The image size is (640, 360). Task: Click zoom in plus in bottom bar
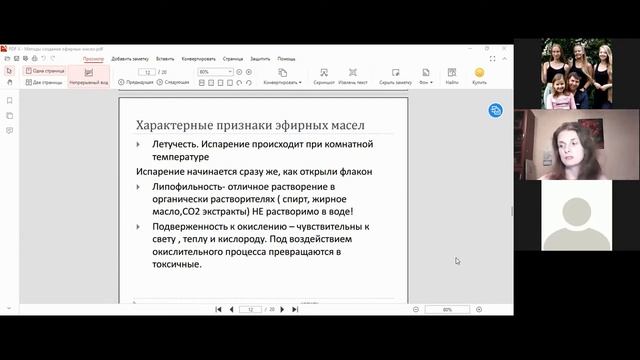point(479,309)
